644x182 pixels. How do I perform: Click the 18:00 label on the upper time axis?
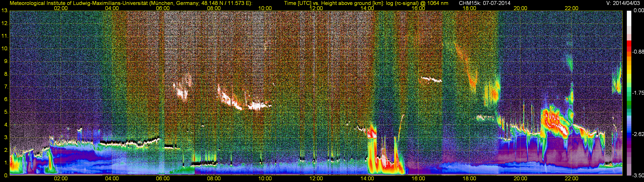click(469, 8)
